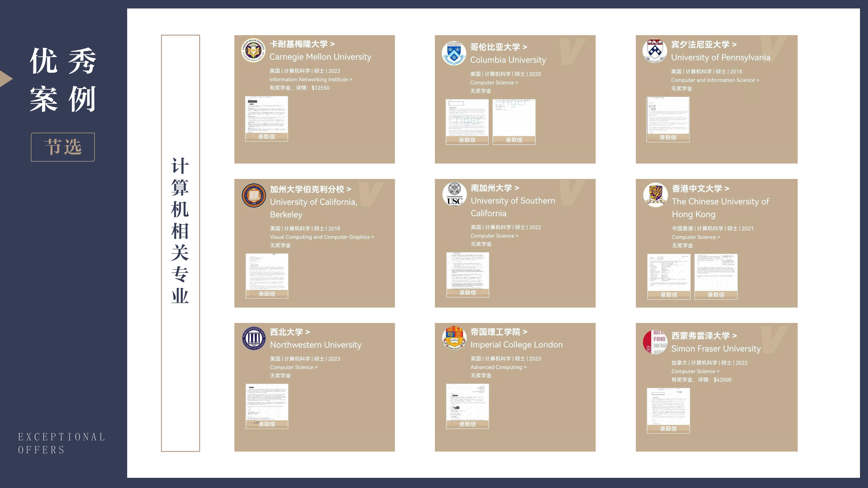Expand Computer and Information Science > program
Screen dimensions: 868x488
pos(715,80)
